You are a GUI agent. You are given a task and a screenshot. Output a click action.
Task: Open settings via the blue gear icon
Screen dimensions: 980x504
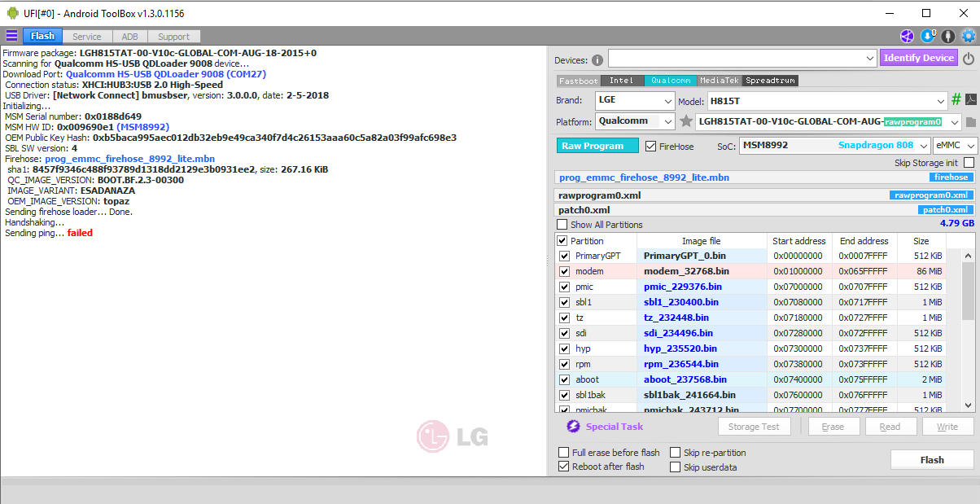coord(969,36)
